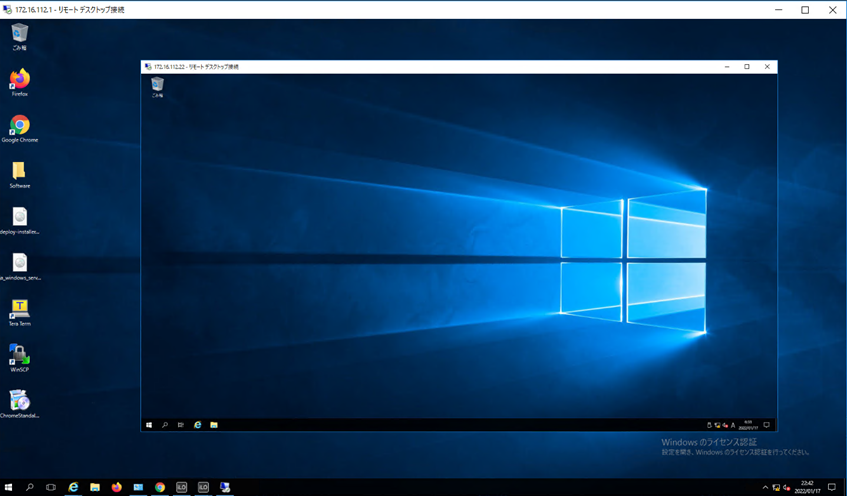Click muted volume icon in inner session tray
The width and height of the screenshot is (847, 496).
[725, 426]
